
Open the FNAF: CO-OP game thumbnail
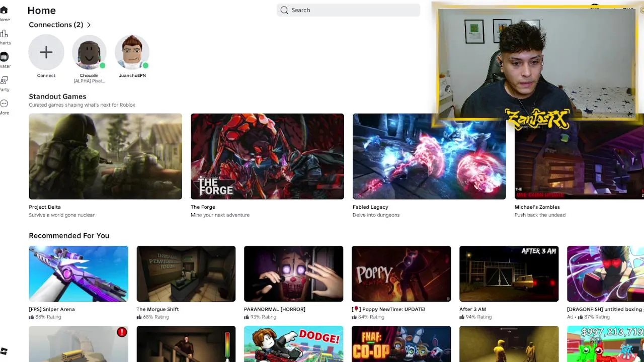point(401,344)
